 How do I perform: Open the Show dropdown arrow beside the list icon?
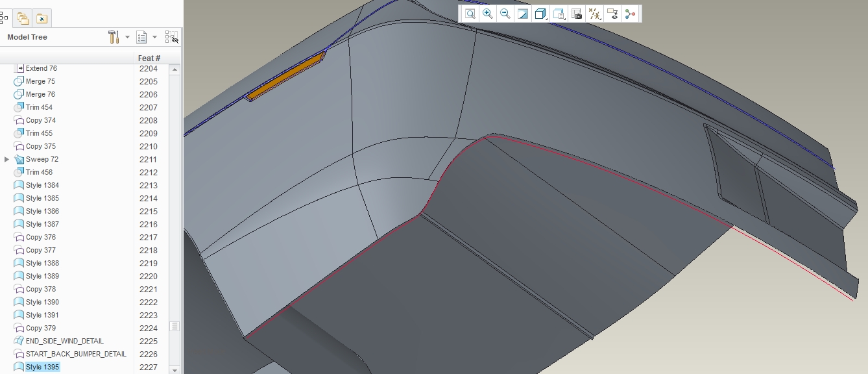pos(154,37)
